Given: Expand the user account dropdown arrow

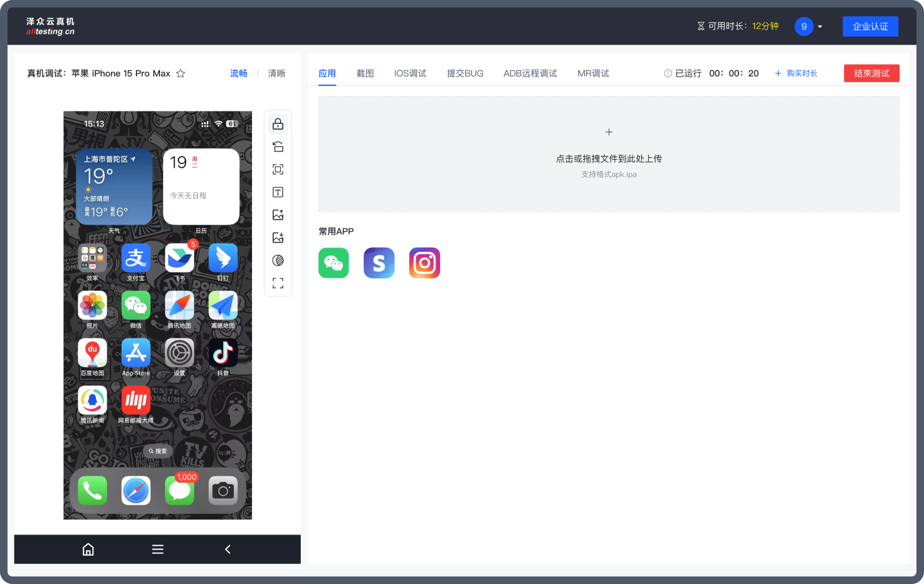Looking at the screenshot, I should pos(820,27).
